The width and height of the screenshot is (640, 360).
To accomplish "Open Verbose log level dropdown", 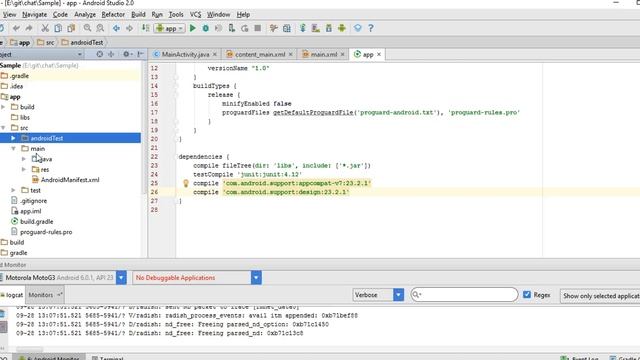I will point(398,295).
